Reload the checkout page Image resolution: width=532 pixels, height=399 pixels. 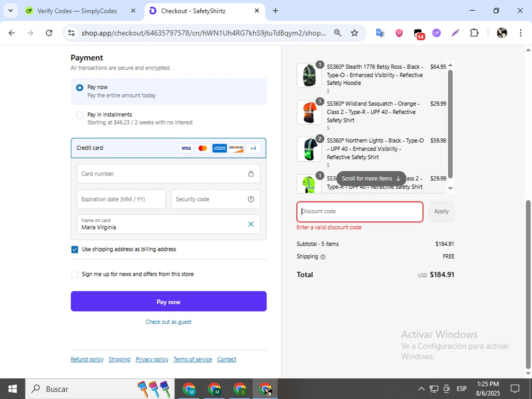(49, 33)
